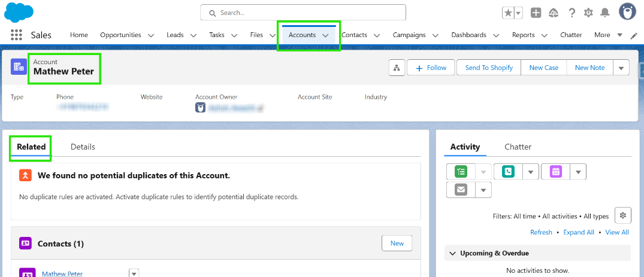This screenshot has width=644, height=277.
Task: Open the More navigation menu
Action: pos(608,35)
